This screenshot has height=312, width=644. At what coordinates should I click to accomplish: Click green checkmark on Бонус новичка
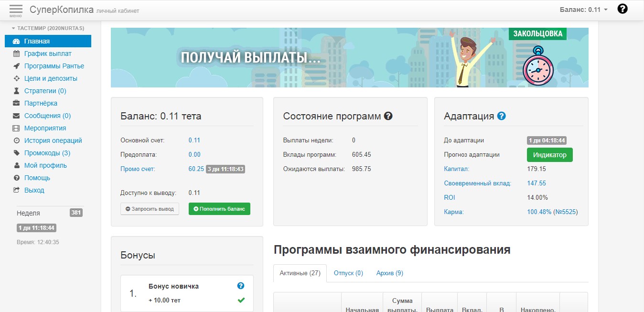click(x=241, y=300)
